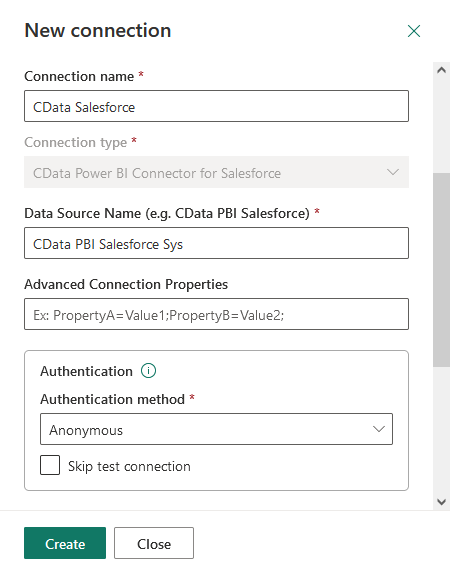This screenshot has width=450, height=575.
Task: Click the Advanced Connection Properties field
Action: (216, 314)
